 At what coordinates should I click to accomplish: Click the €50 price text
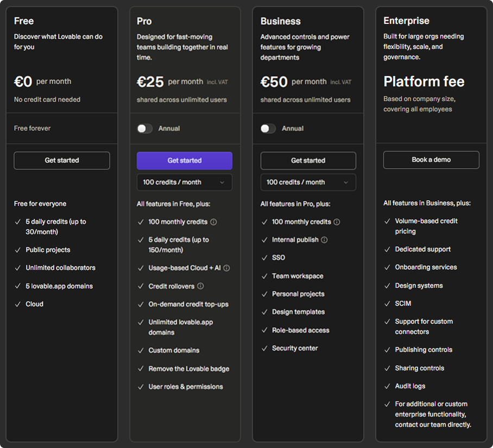(274, 82)
